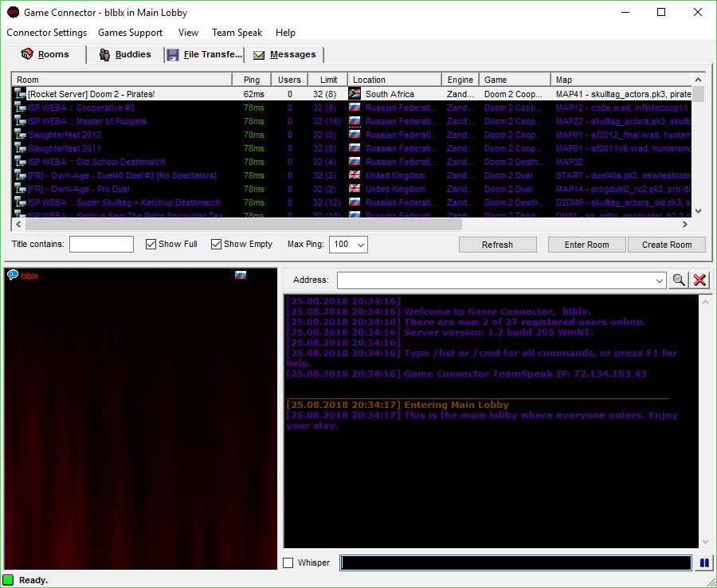Sort room list by Ping column header

click(x=252, y=80)
